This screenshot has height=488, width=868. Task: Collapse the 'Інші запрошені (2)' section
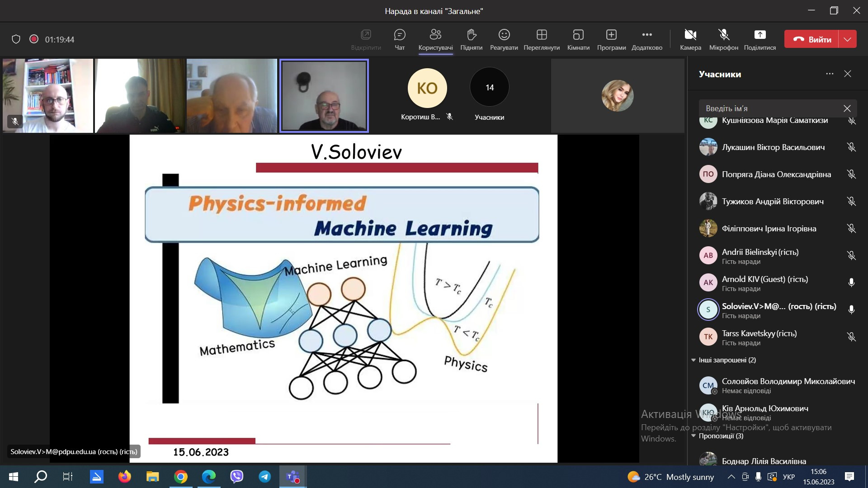click(x=693, y=360)
